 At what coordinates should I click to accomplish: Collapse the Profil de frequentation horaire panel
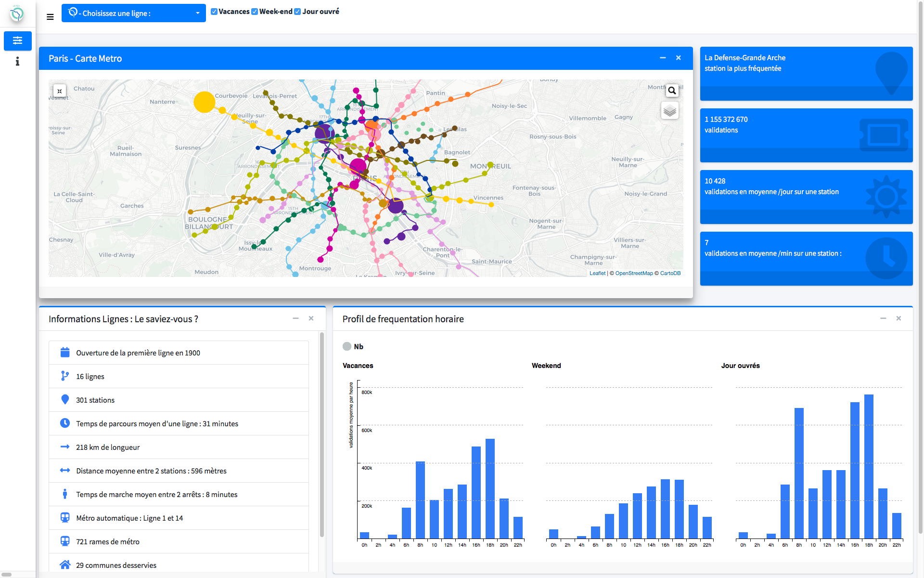(883, 318)
